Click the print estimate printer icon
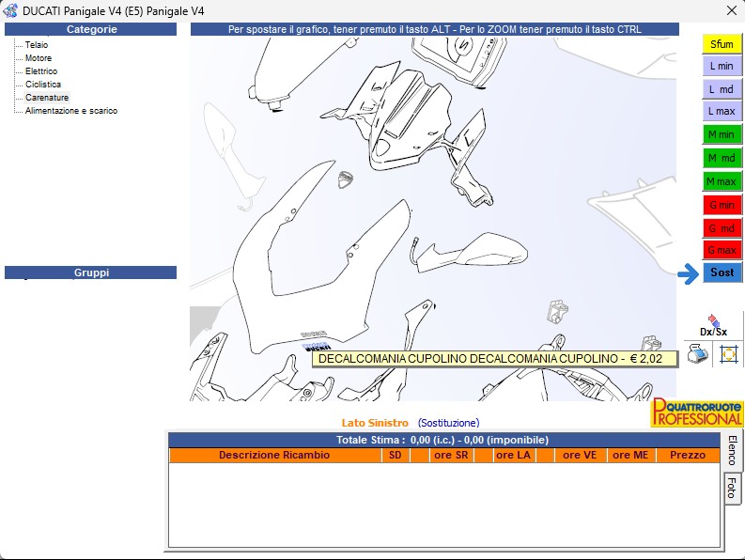The height and width of the screenshot is (560, 745). coord(697,353)
